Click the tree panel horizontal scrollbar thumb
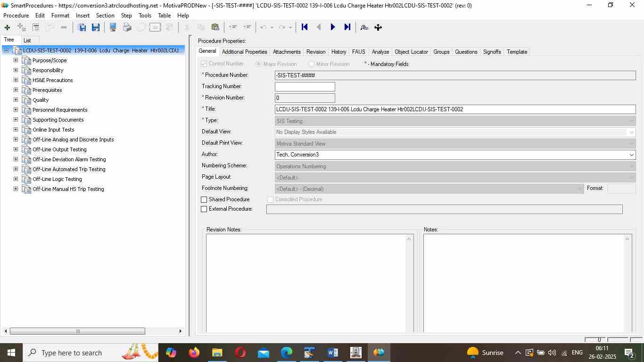This screenshot has width=644, height=362. tap(77, 331)
